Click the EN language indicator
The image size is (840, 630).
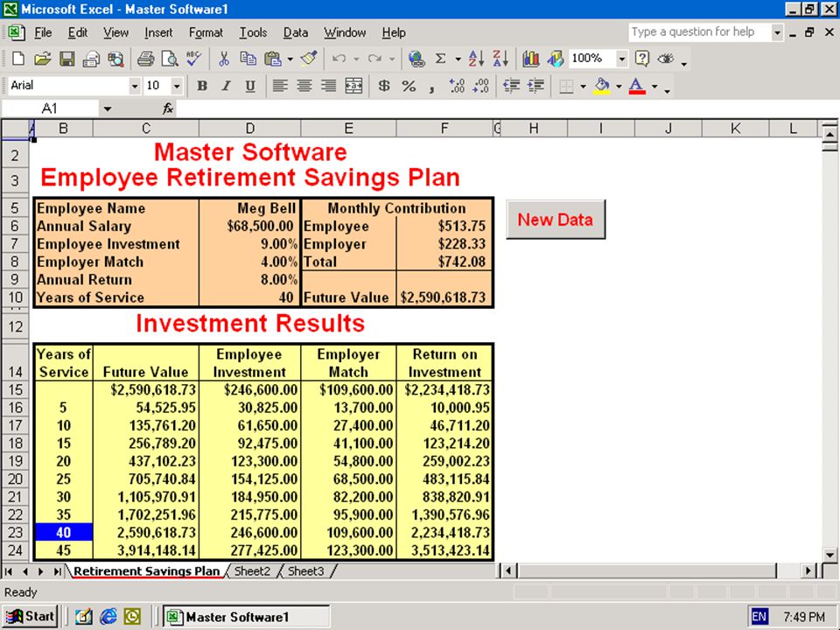click(759, 617)
